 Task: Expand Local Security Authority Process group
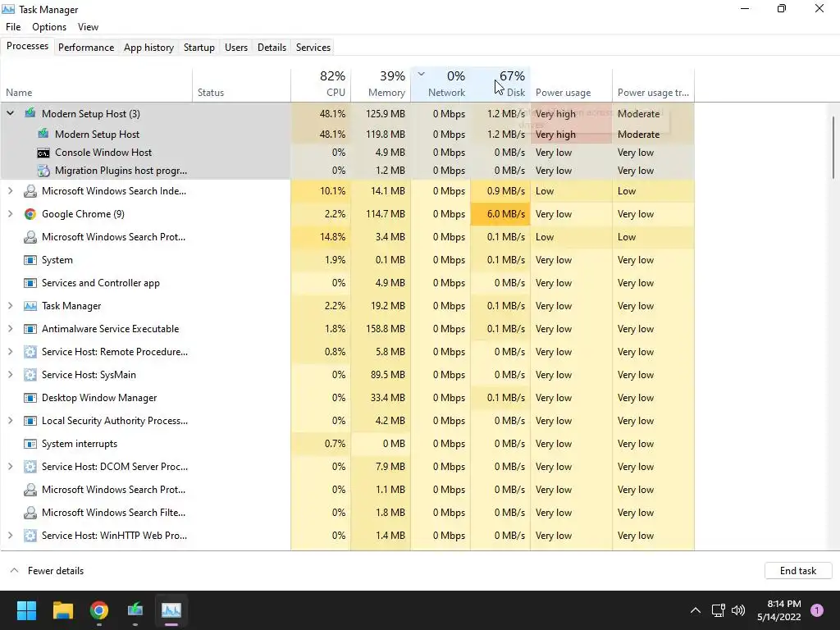pos(10,421)
